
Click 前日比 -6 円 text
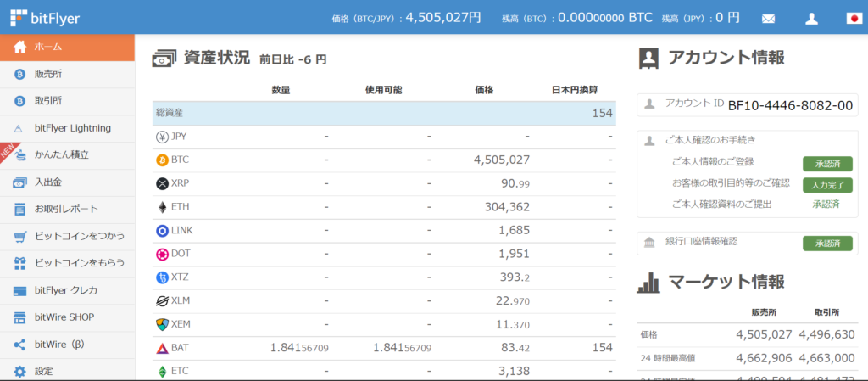[292, 59]
